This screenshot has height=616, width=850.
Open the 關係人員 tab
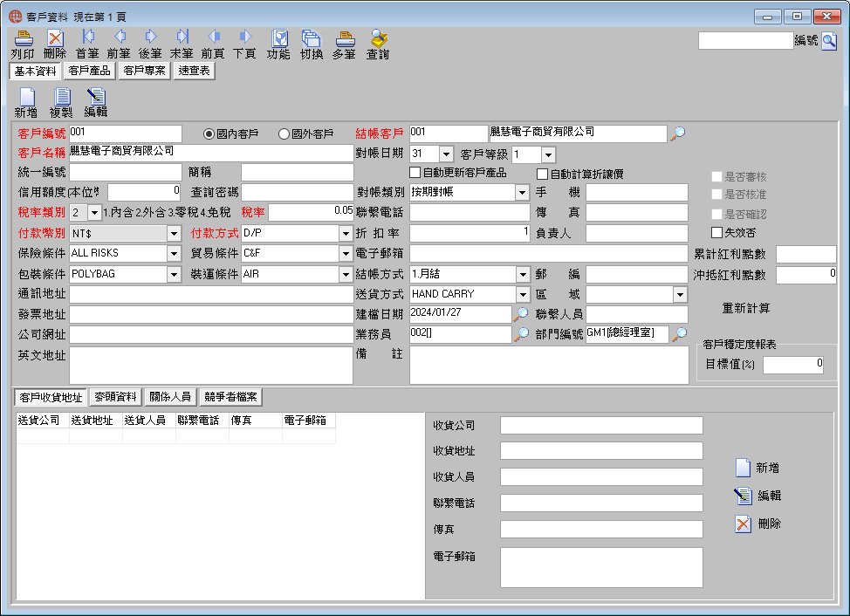(170, 397)
